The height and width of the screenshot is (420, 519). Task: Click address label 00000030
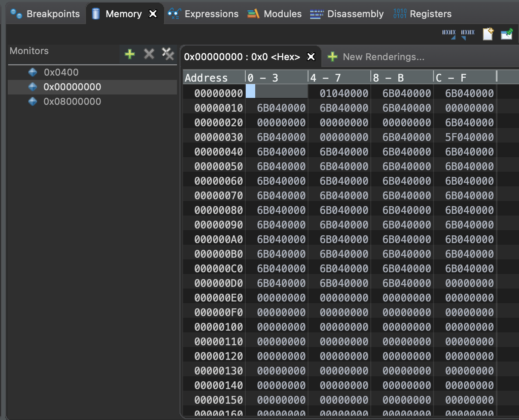coord(218,137)
